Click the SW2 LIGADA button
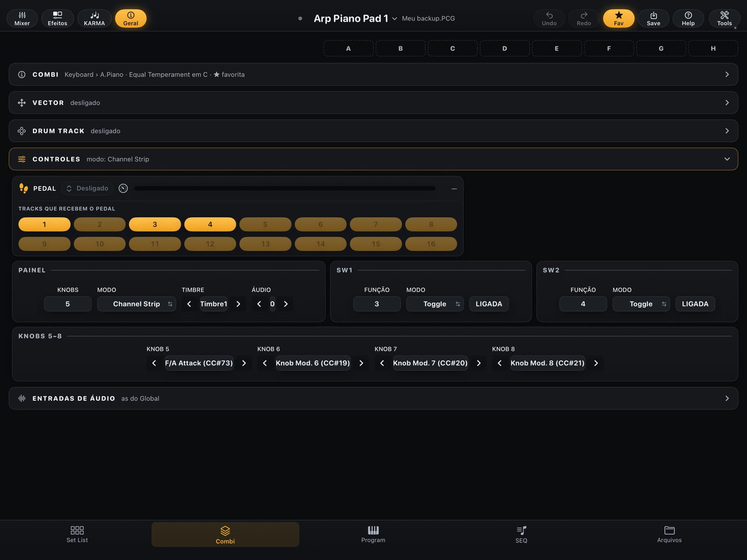747x560 pixels. point(695,304)
